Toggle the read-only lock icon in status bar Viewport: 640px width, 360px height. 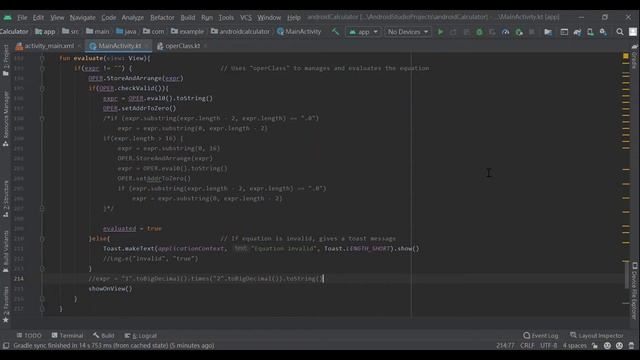pos(595,346)
